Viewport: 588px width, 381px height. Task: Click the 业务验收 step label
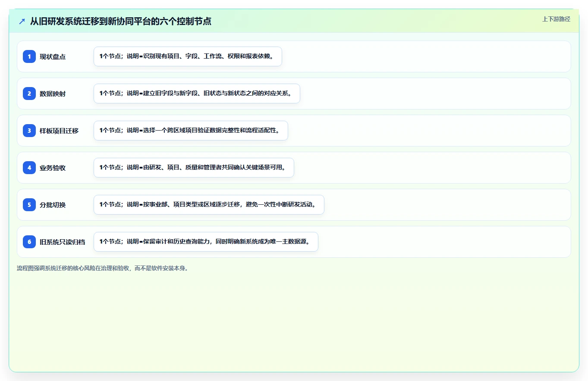point(53,168)
